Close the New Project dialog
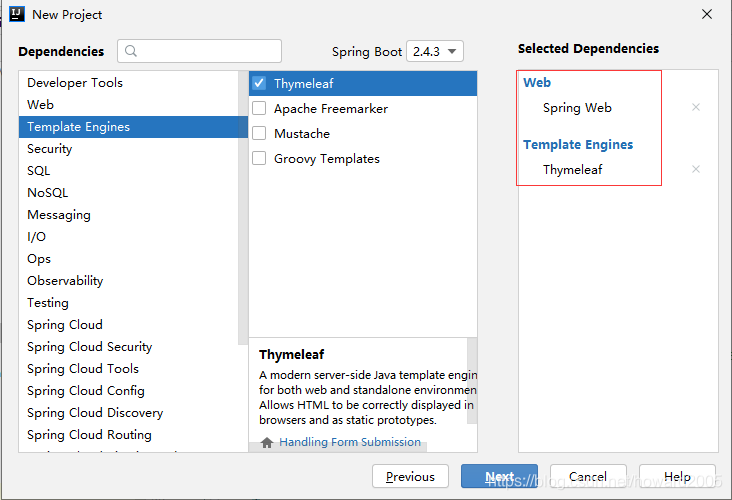Image resolution: width=732 pixels, height=500 pixels. (x=707, y=14)
